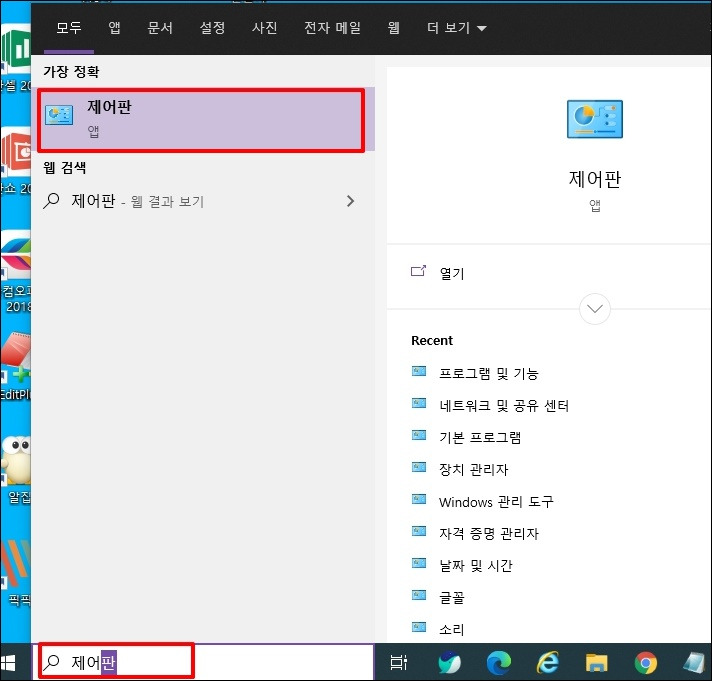Viewport: 712px width, 681px height.
Task: Select 제어판 웹 결과 보기 web search row
Action: point(203,201)
